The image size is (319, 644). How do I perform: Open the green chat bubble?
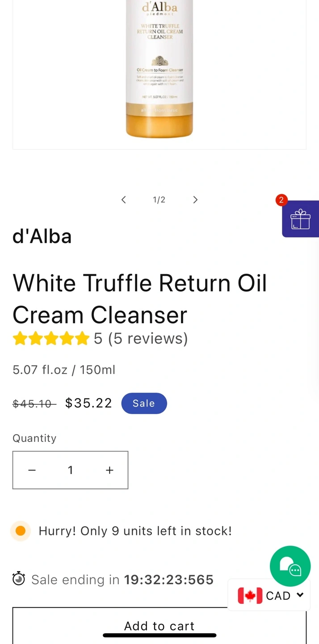[x=290, y=566]
